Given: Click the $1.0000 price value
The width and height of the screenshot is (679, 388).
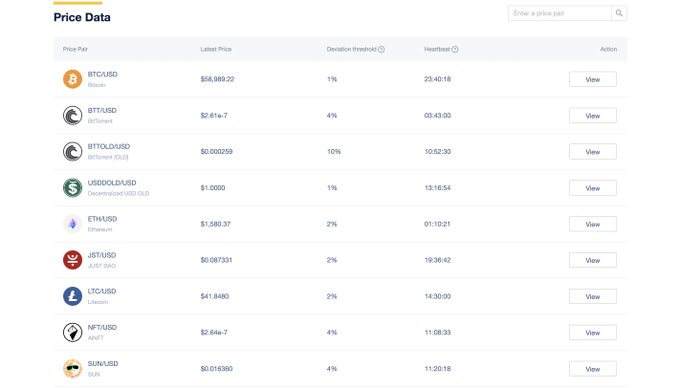Looking at the screenshot, I should (x=213, y=188).
